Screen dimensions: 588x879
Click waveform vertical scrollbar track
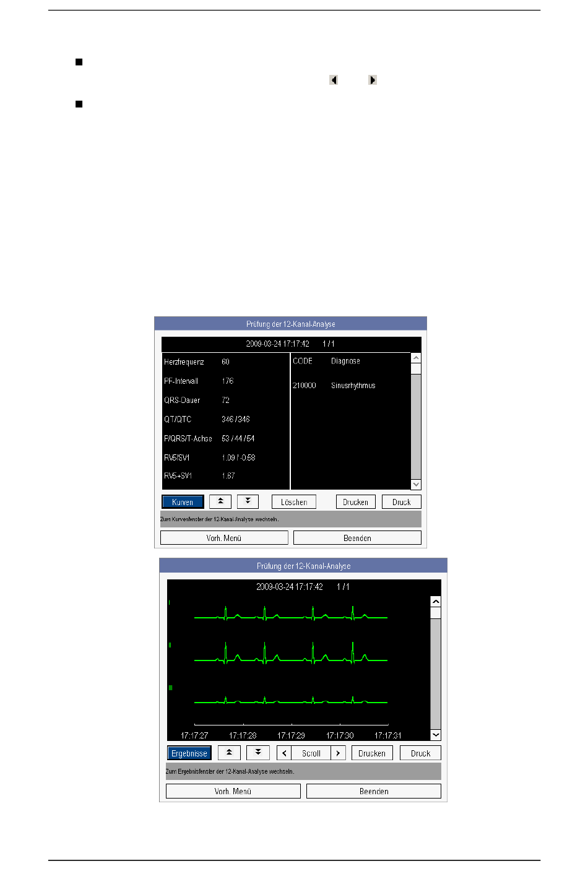tap(436, 673)
